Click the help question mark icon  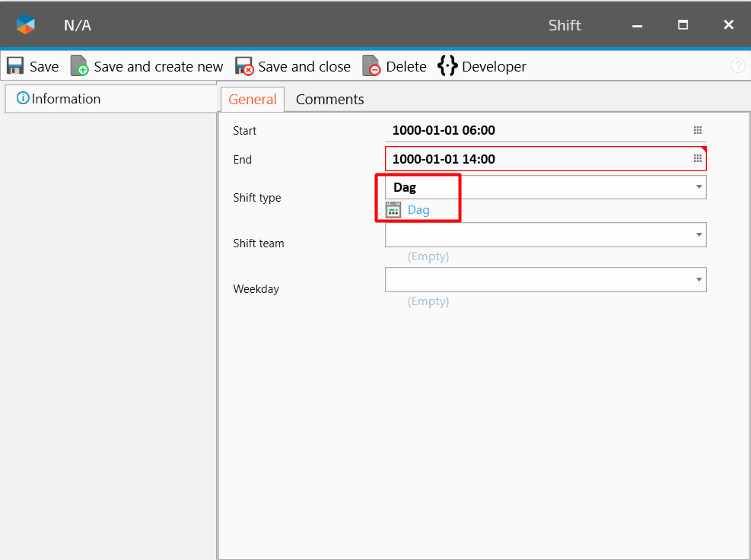(737, 66)
